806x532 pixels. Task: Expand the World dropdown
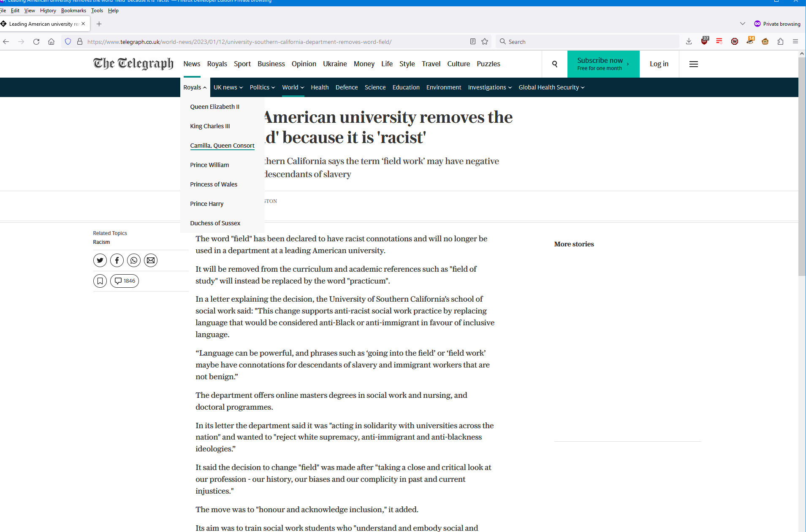point(293,87)
